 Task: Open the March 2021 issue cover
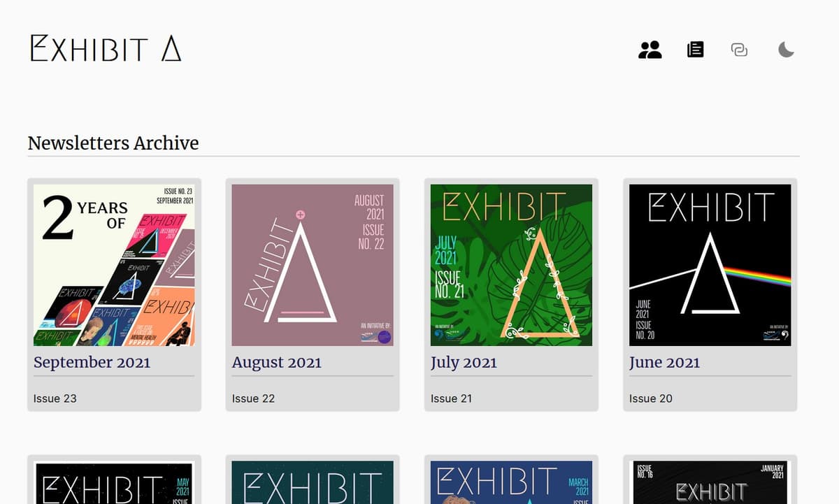(511, 482)
